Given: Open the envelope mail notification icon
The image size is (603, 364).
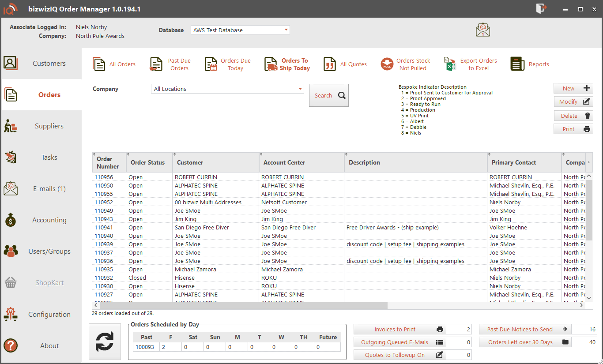Looking at the screenshot, I should pyautogui.click(x=483, y=30).
